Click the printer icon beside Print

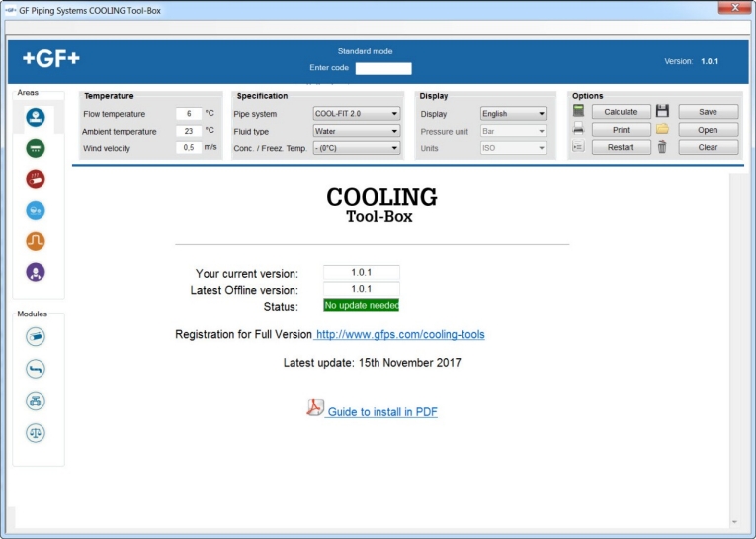578,129
